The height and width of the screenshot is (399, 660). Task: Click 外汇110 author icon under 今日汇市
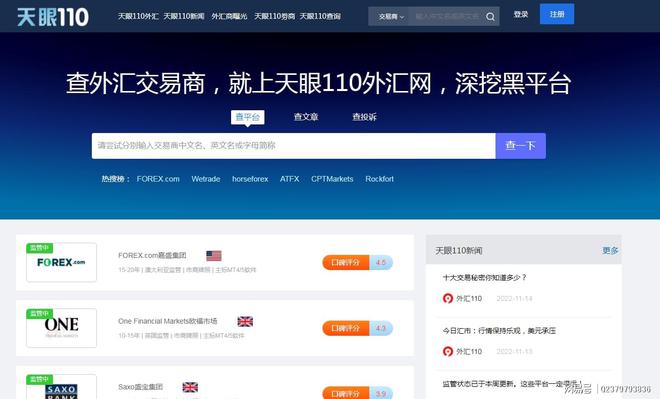pyautogui.click(x=448, y=351)
